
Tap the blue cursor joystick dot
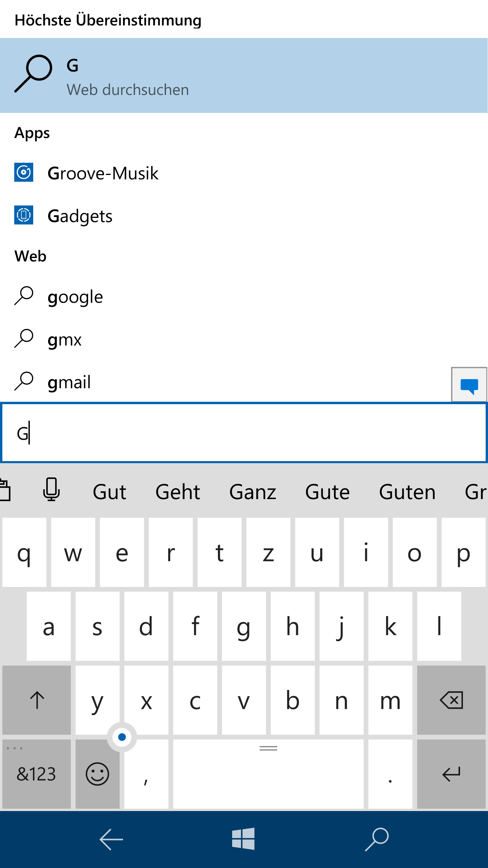122,737
